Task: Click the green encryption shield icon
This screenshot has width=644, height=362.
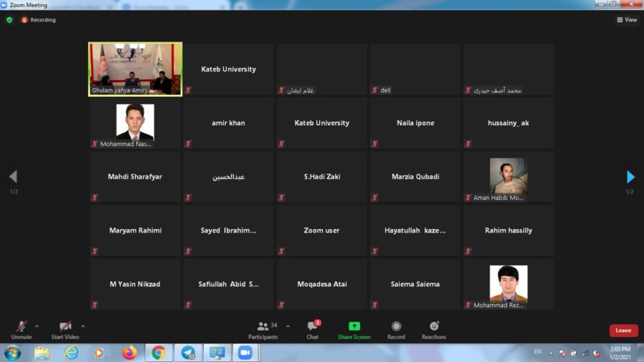Action: [9, 20]
